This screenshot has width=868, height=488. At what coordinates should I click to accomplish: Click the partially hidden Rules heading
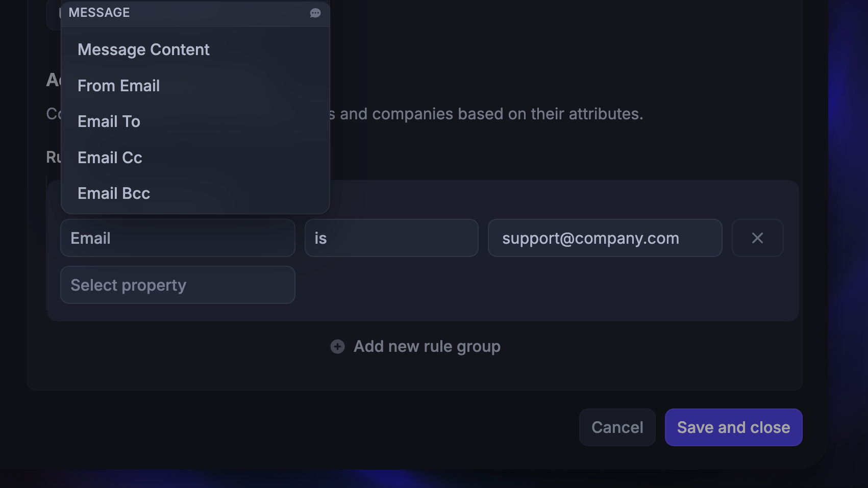click(53, 157)
